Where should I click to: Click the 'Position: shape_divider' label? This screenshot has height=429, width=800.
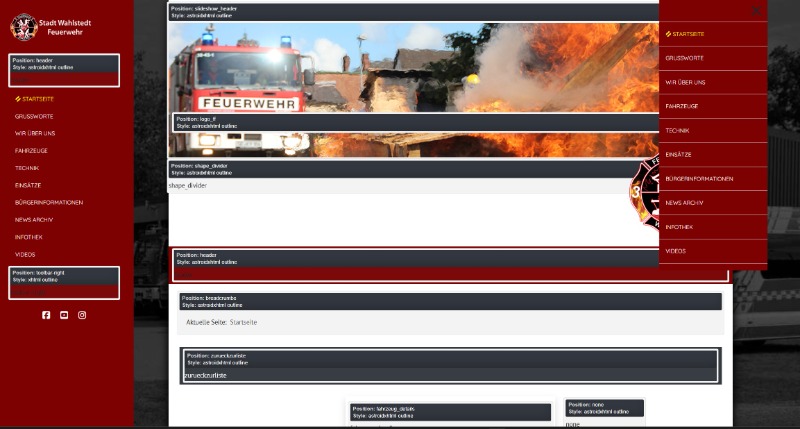point(199,166)
